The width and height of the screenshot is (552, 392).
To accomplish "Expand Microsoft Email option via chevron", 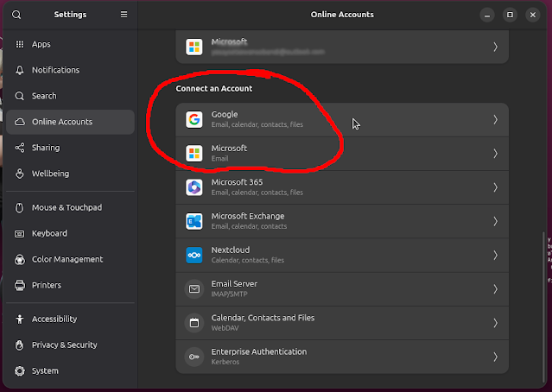I will [495, 154].
